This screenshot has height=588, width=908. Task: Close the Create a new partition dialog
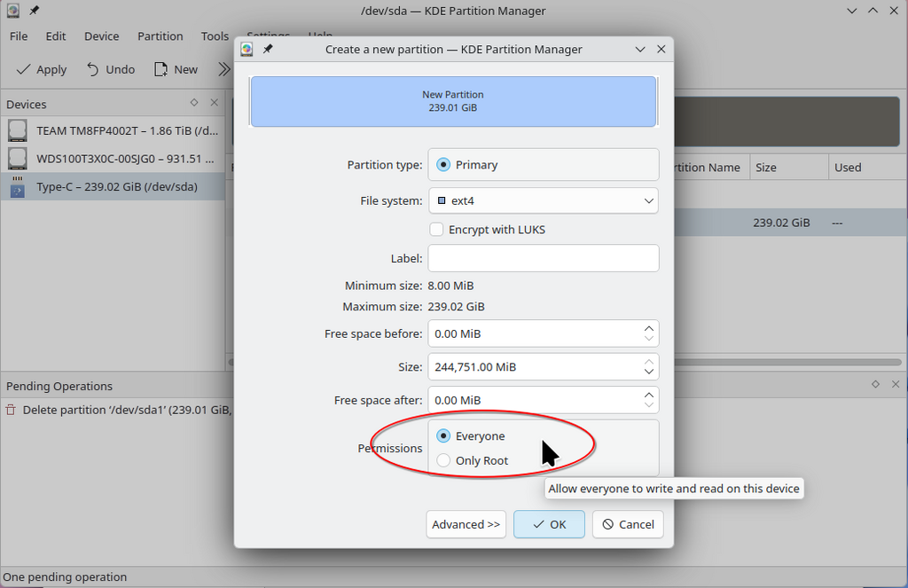pos(661,50)
